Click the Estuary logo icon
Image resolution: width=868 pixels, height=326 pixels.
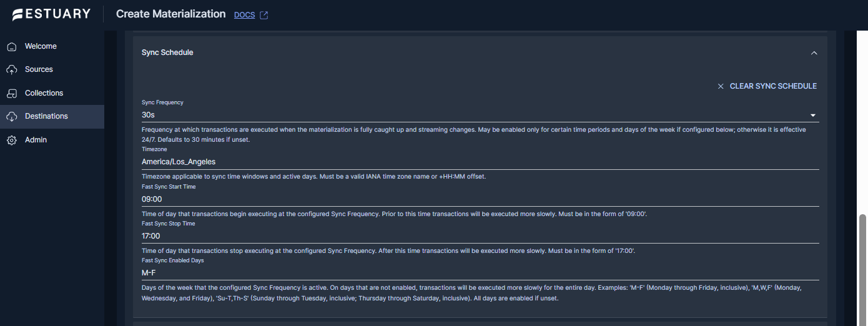point(17,14)
